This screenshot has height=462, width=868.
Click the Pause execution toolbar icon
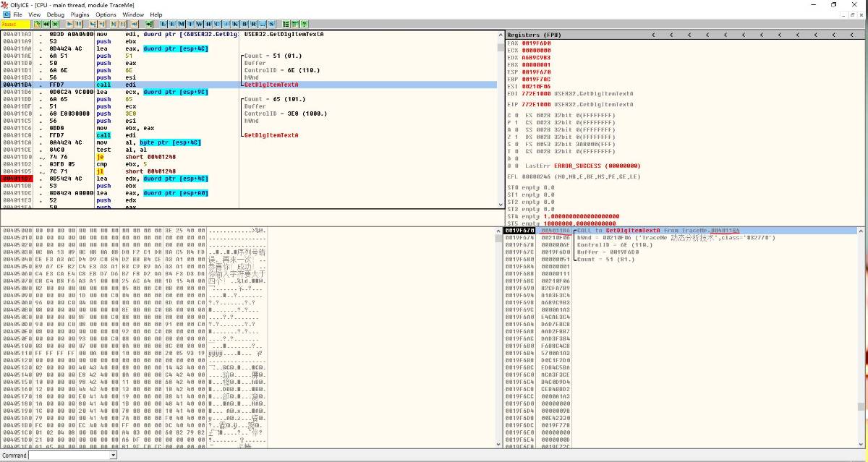click(x=79, y=24)
